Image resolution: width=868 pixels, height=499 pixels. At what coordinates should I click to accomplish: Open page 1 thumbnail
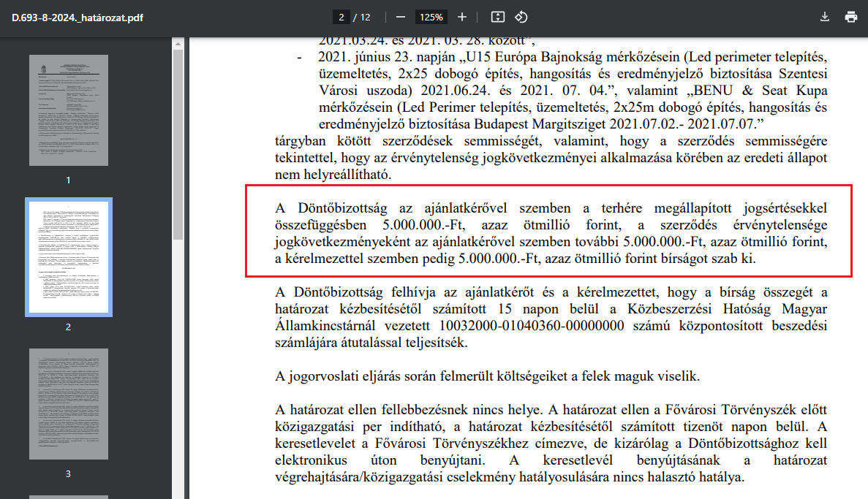(x=68, y=110)
